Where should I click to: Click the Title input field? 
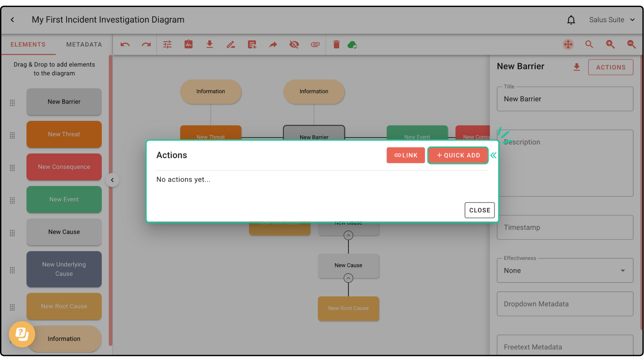coord(565,99)
